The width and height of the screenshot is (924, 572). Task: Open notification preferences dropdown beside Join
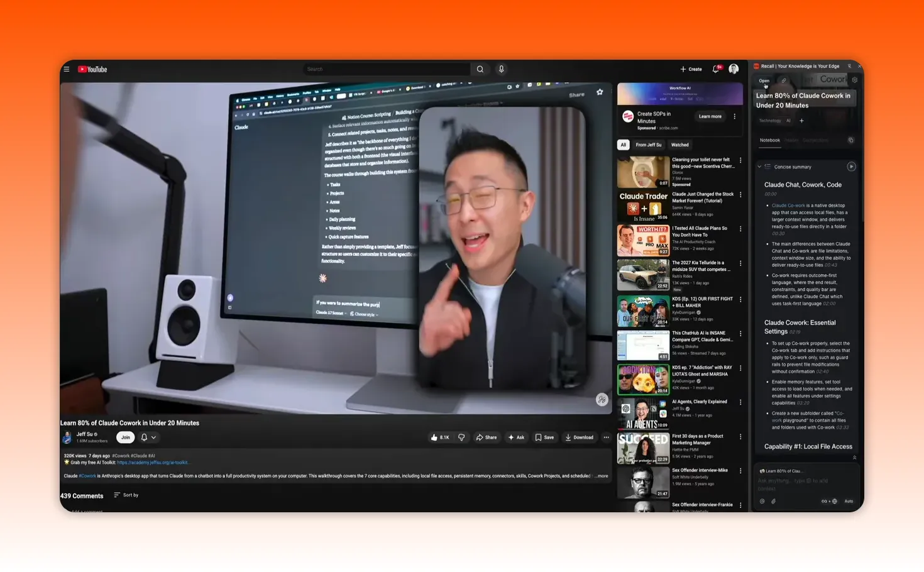point(148,437)
